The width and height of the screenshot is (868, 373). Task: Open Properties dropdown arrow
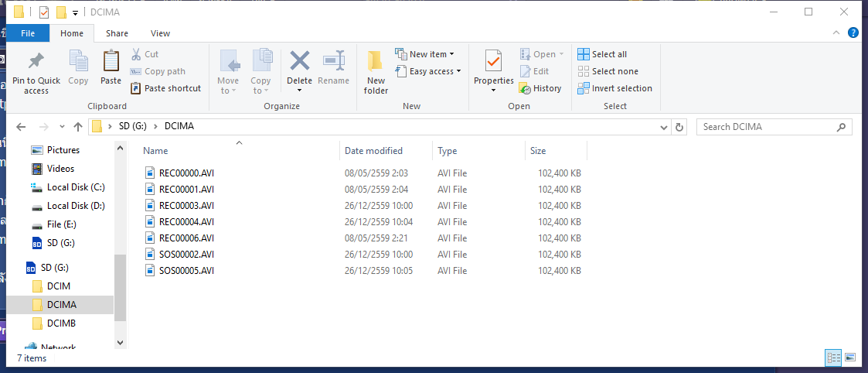click(493, 91)
